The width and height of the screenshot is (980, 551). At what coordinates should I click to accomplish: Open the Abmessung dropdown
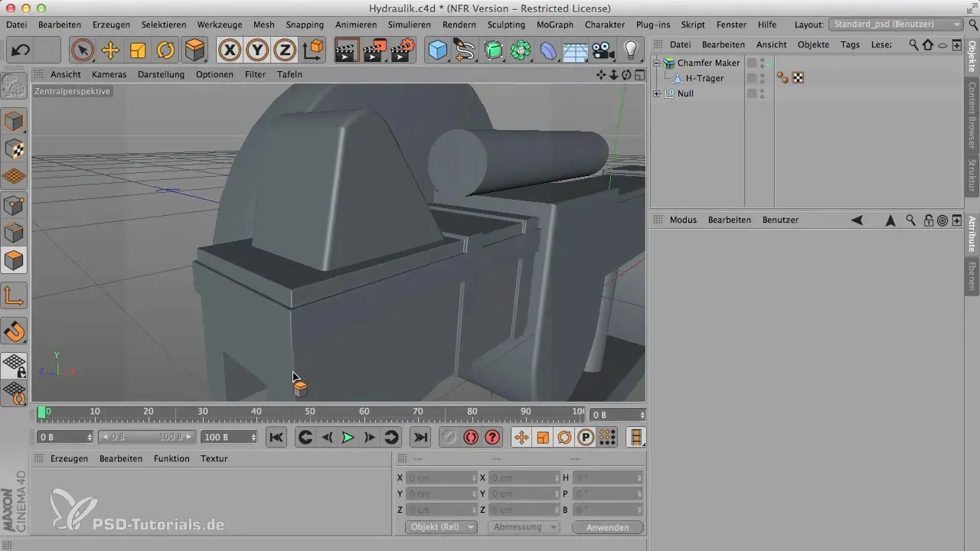click(523, 527)
